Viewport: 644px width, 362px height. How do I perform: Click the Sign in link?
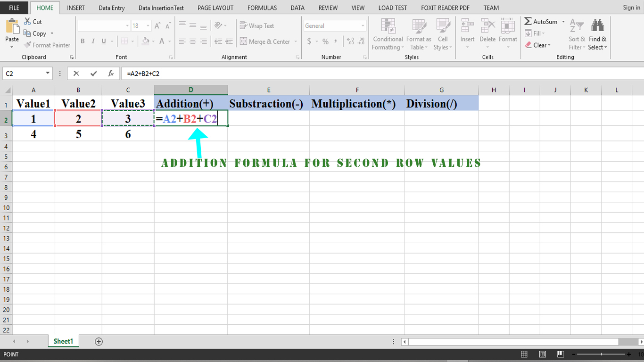631,8
